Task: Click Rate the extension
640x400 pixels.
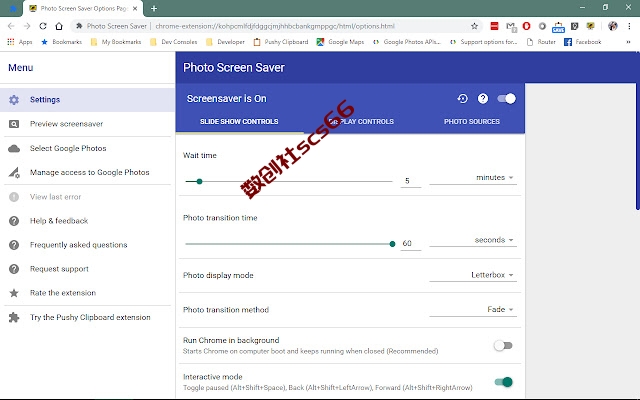Action: (87, 293)
